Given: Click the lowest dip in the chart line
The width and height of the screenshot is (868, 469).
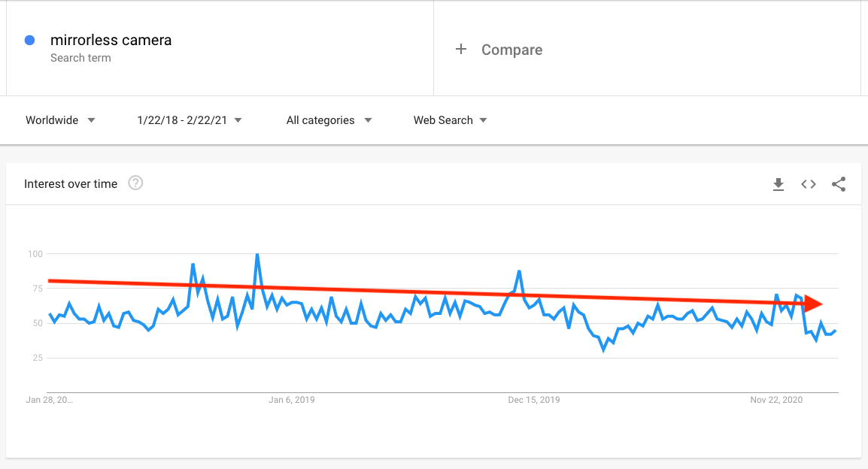Looking at the screenshot, I should click(604, 349).
